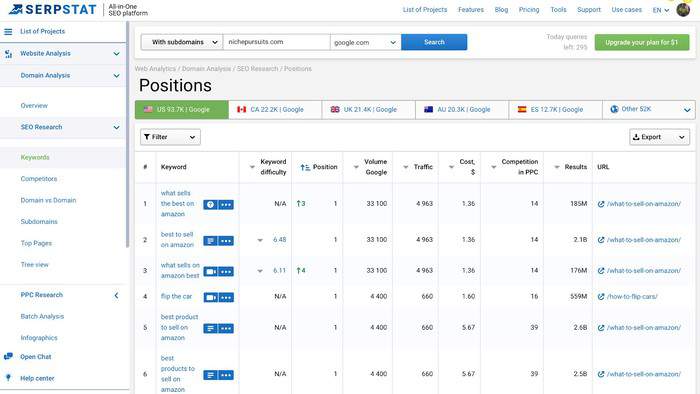The image size is (700, 394).
Task: Open more options for 'best product to sell on amazon'
Action: 226,328
